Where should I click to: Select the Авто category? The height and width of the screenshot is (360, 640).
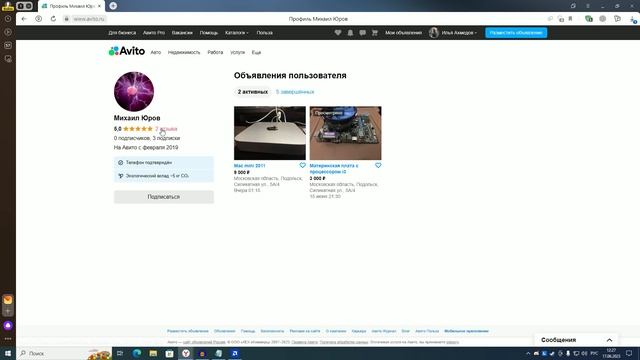tap(156, 53)
